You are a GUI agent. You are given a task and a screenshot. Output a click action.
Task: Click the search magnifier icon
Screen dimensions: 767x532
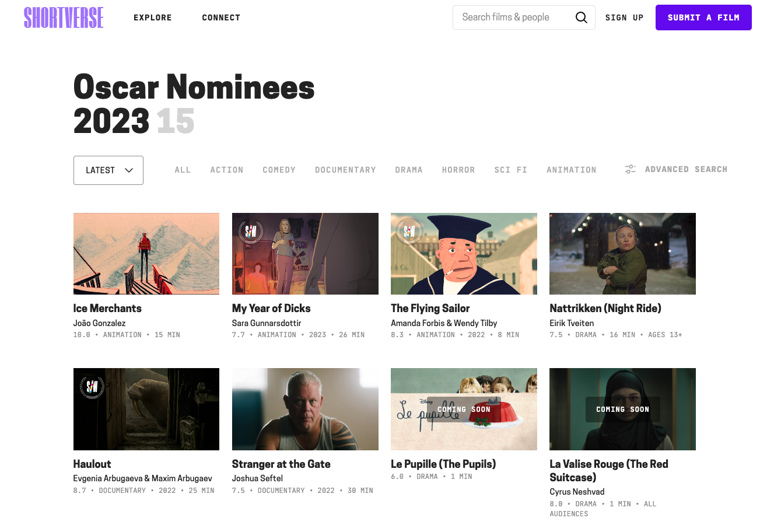(x=581, y=17)
